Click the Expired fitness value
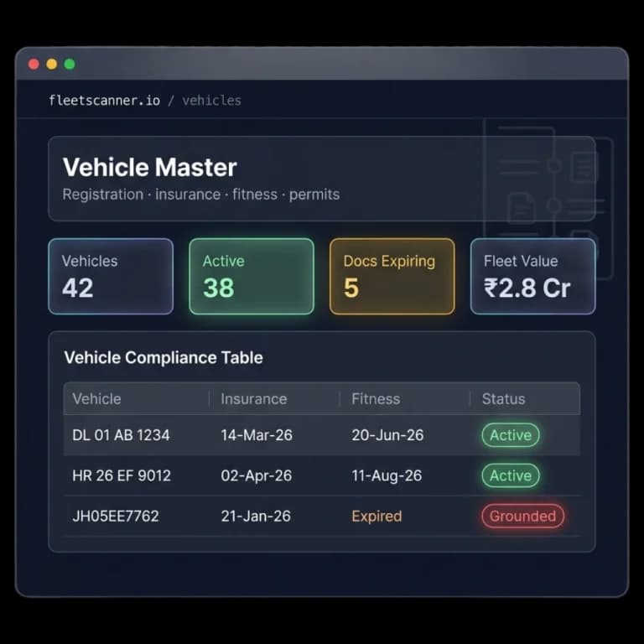644x644 pixels. click(377, 517)
